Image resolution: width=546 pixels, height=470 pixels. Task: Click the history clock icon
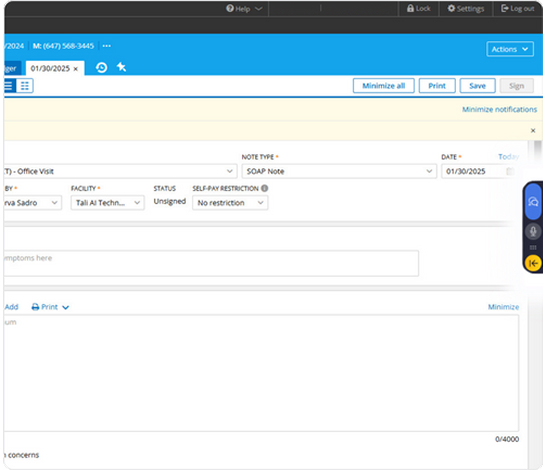(101, 68)
